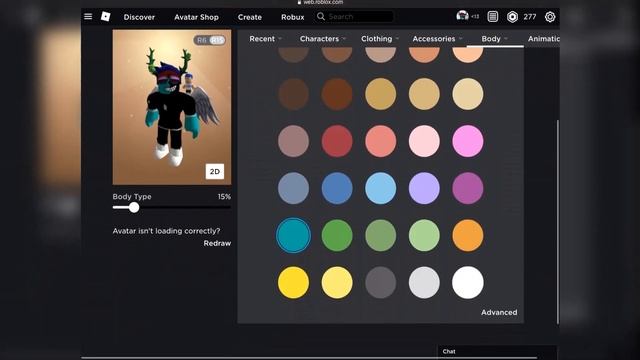640x360 pixels.
Task: Select the light pink color swatch
Action: click(x=424, y=141)
